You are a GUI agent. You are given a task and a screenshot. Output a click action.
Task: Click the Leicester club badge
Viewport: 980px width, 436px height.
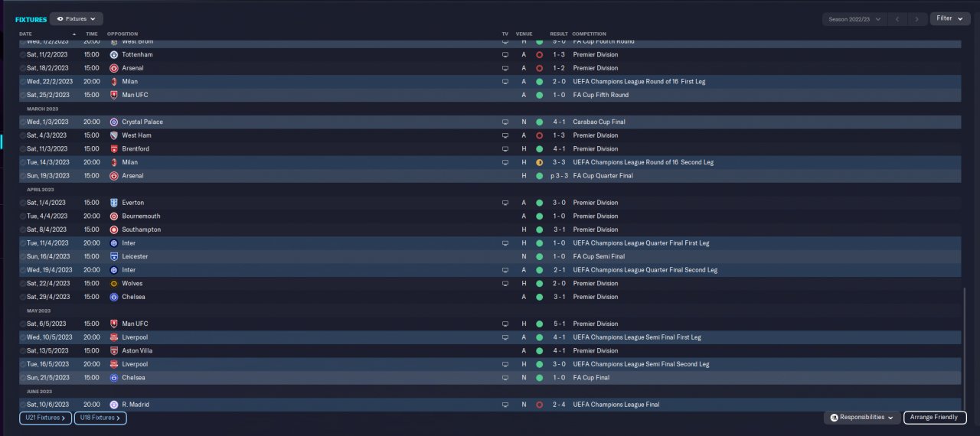[114, 257]
